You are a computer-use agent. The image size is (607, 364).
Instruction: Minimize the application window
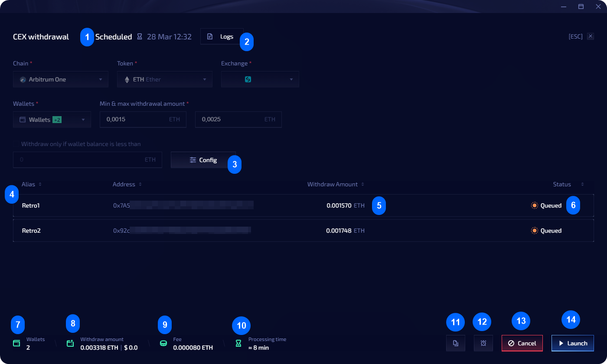click(x=564, y=6)
